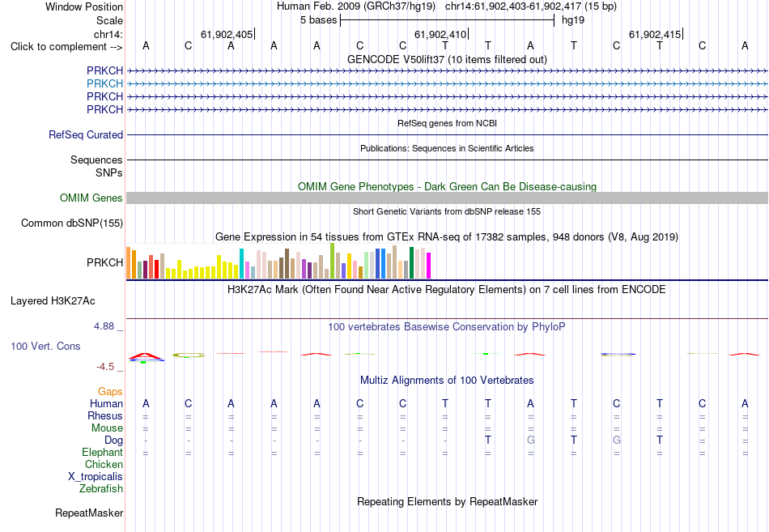Click the Scale row label
The height and width of the screenshot is (532, 769).
click(x=110, y=20)
